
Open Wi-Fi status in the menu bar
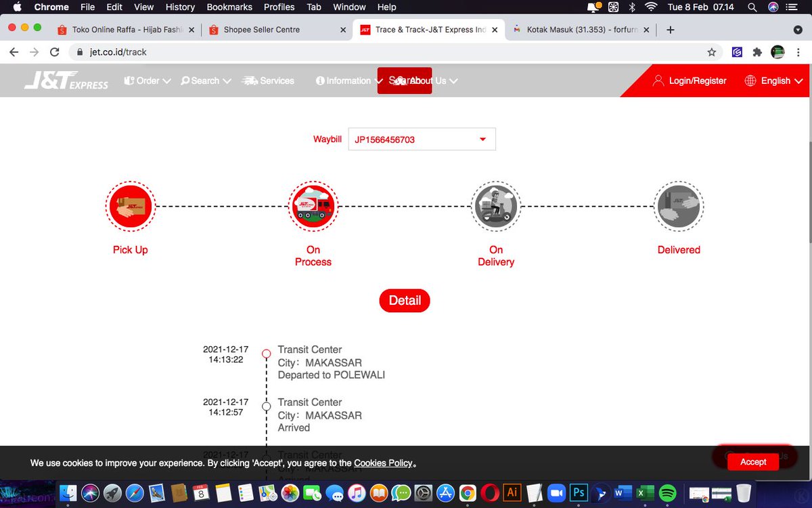pyautogui.click(x=651, y=7)
